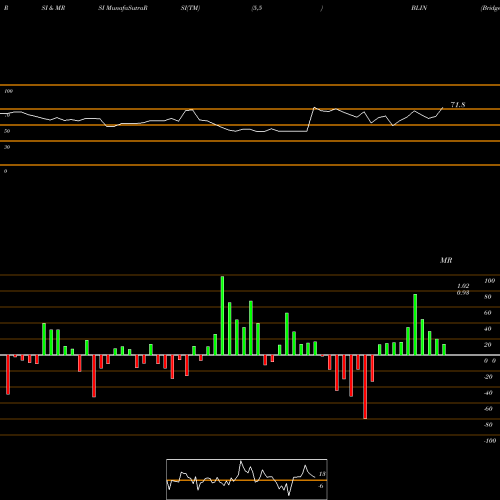Click the 1.02 value above the MR axis
Viewport: 500px width, 500px height.
pos(463,286)
